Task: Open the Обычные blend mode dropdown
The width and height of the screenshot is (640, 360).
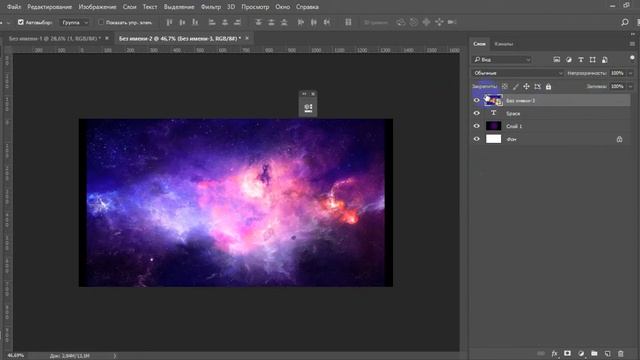Action: coord(518,73)
